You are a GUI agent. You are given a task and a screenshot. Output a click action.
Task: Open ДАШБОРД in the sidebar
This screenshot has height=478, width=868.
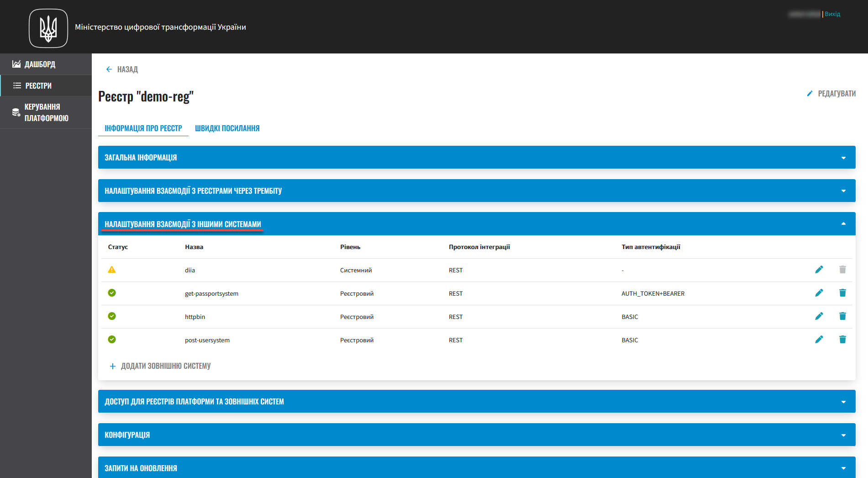(46, 64)
